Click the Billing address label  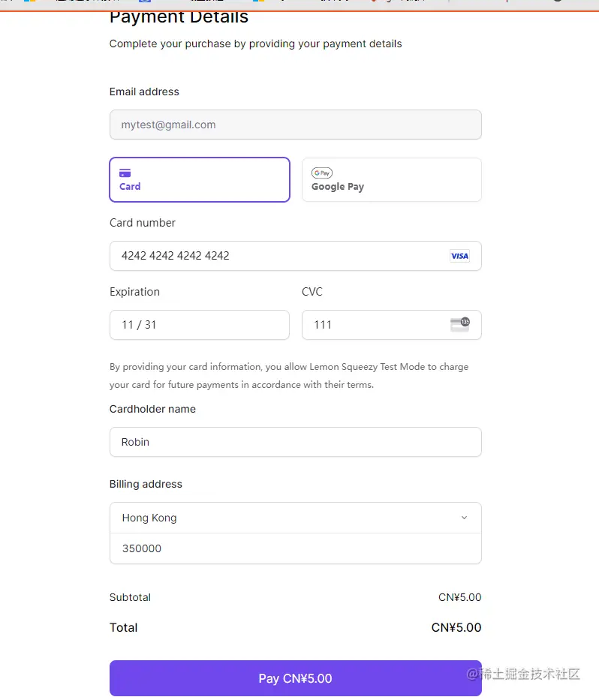(x=146, y=484)
